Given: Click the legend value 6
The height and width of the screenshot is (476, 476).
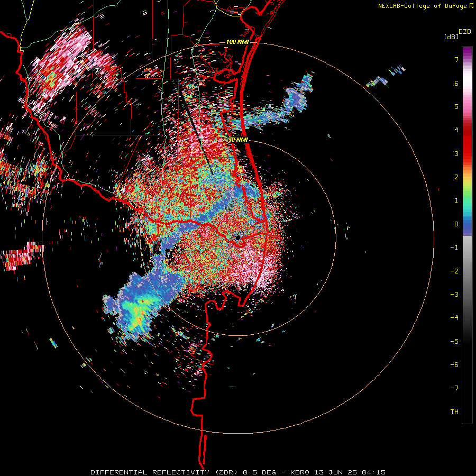Looking at the screenshot, I should 456,83.
